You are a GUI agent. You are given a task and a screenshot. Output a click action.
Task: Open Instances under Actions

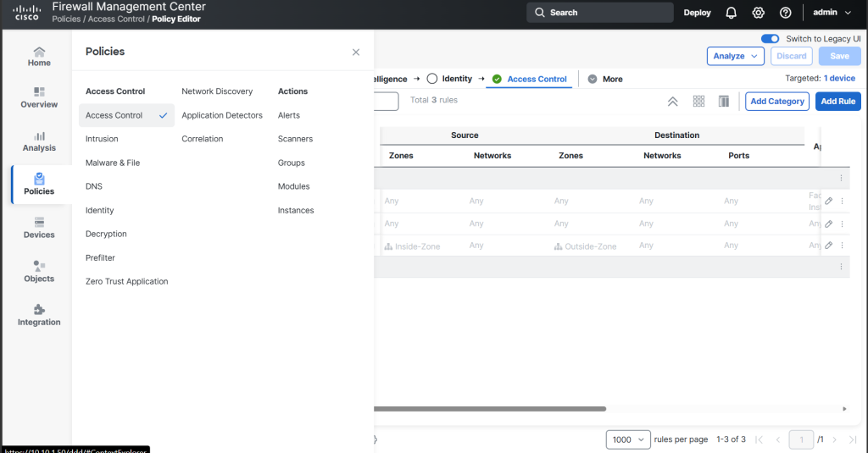[x=296, y=210]
